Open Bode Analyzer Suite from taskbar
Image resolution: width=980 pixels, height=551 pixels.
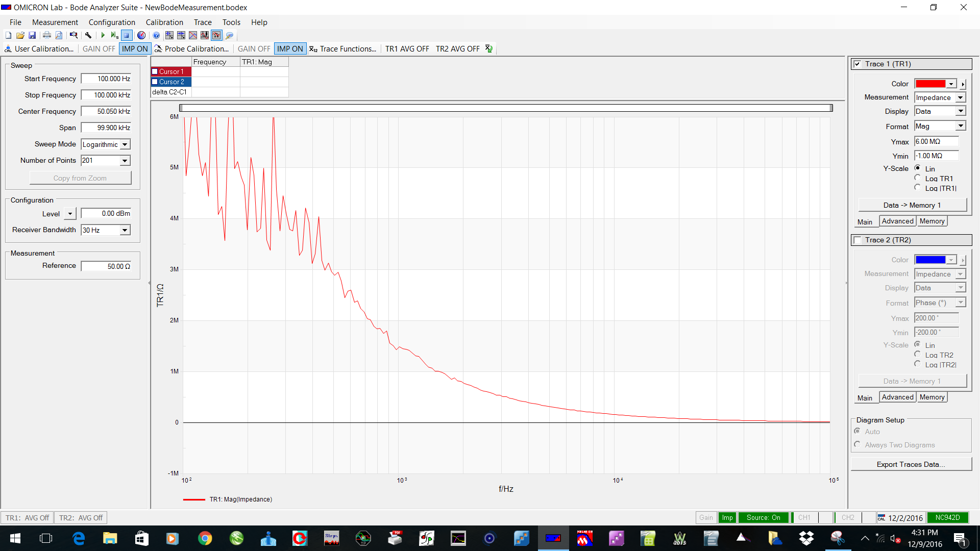[553, 538]
